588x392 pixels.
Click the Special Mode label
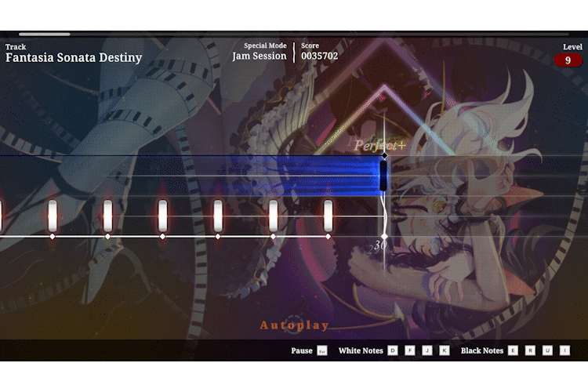pos(265,45)
